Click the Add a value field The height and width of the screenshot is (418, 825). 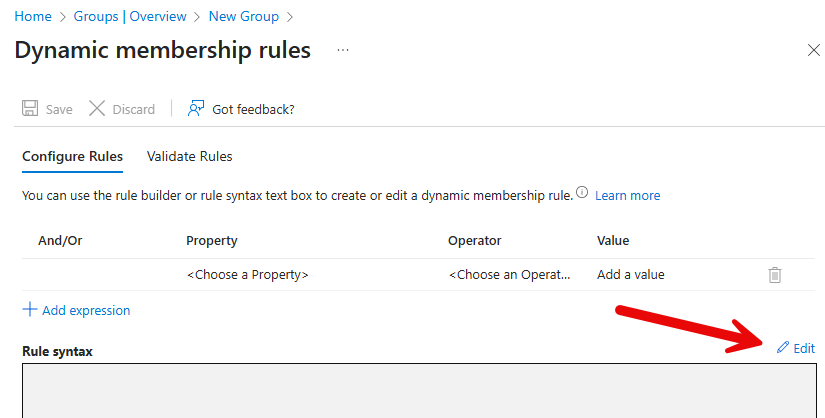(x=630, y=275)
